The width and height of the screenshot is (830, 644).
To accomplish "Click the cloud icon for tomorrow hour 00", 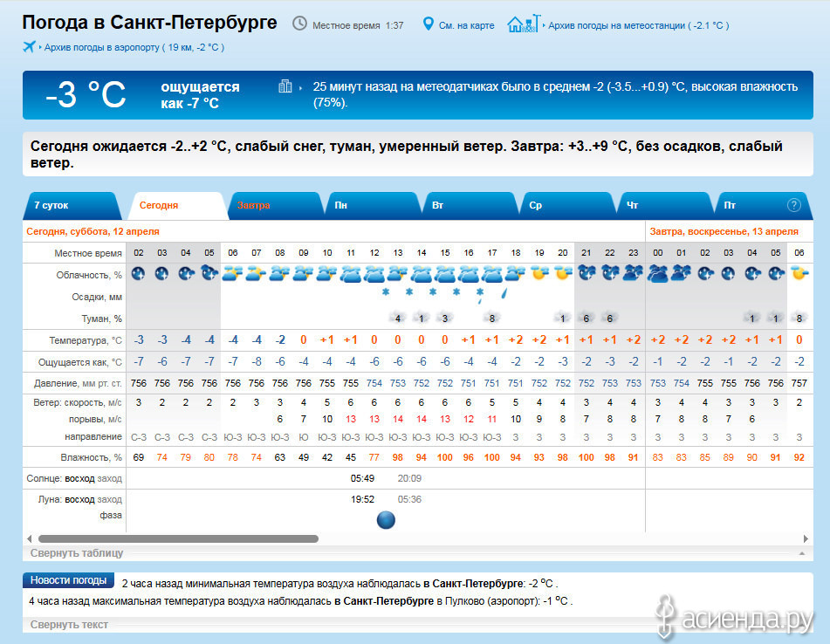I will 658,274.
